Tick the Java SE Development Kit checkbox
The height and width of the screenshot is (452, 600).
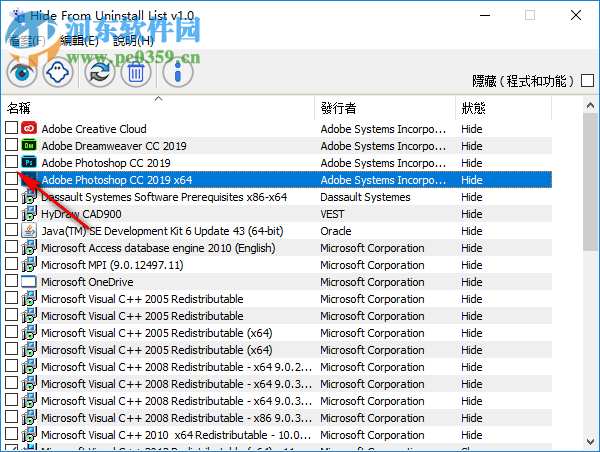coord(11,230)
